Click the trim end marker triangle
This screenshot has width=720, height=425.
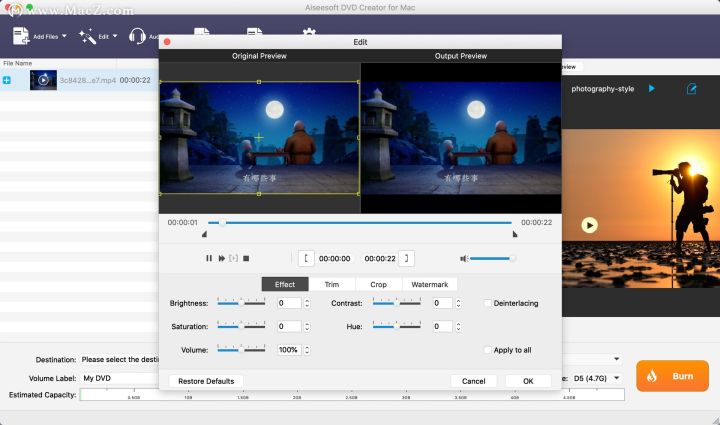[515, 235]
